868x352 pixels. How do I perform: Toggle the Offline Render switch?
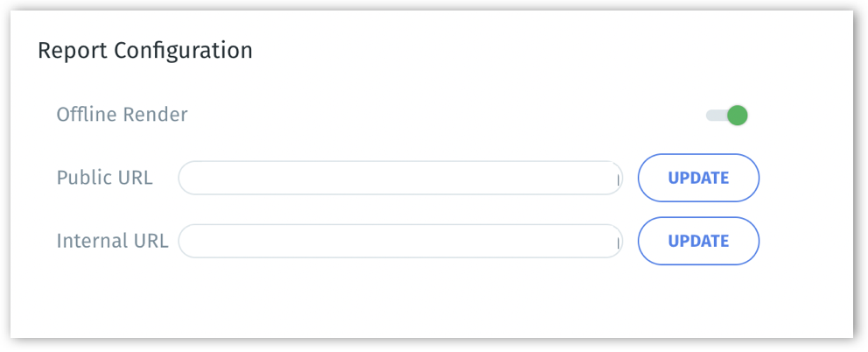pyautogui.click(x=728, y=115)
